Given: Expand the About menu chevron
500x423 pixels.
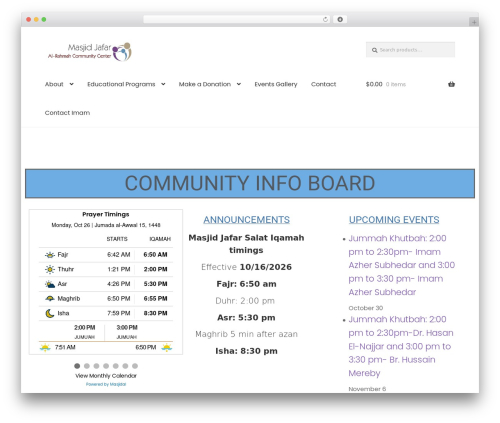Looking at the screenshot, I should 71,84.
